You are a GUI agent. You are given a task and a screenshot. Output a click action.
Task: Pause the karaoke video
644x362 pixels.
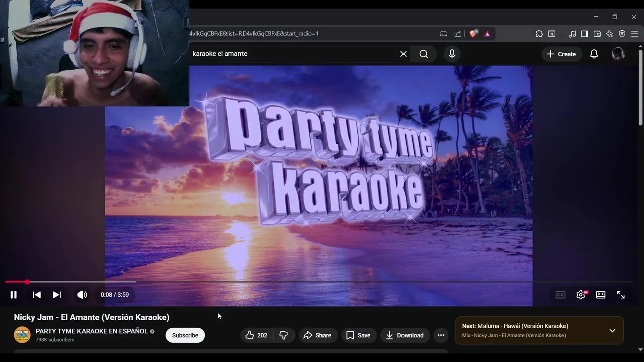tap(14, 295)
